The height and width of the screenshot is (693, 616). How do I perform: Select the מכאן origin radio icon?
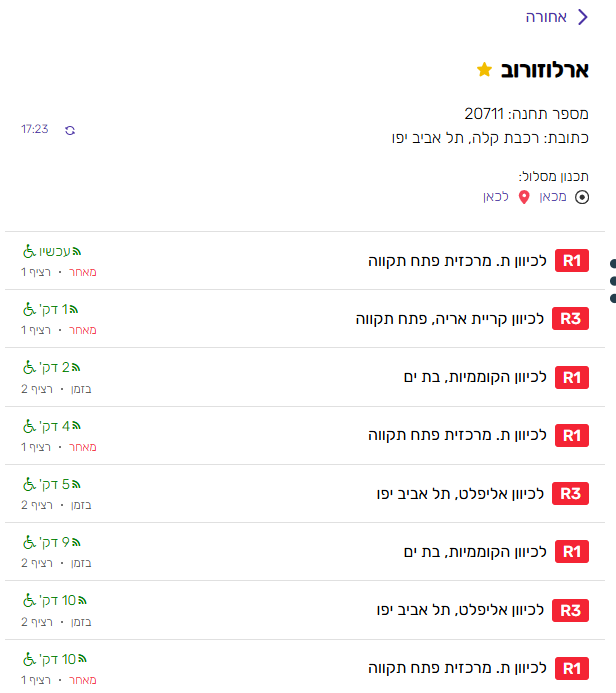582,197
